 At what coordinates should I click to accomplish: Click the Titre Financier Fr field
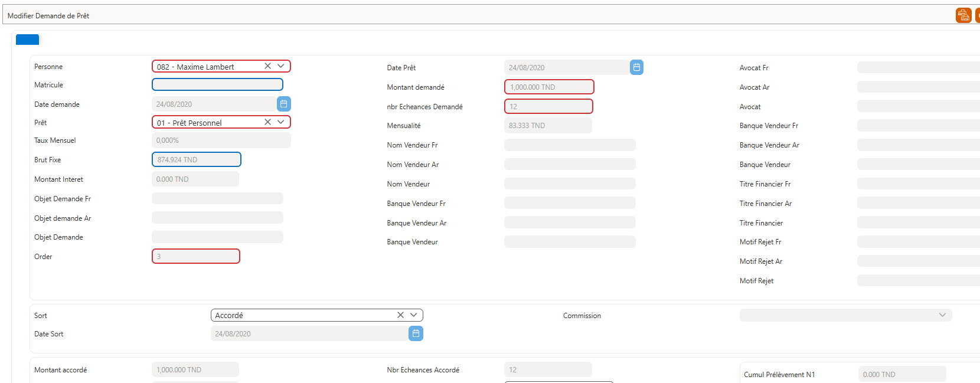919,184
